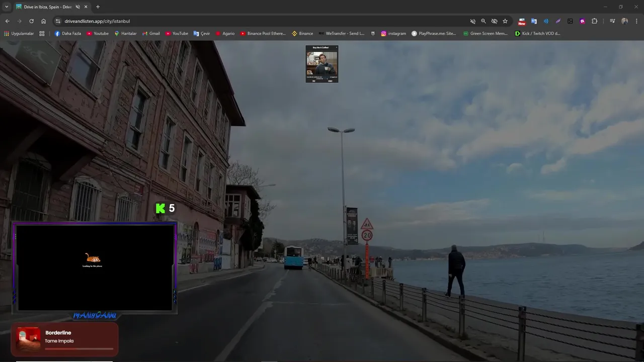Image resolution: width=644 pixels, height=362 pixels.
Task: Open the WeTransfer bookmark
Action: click(341, 34)
